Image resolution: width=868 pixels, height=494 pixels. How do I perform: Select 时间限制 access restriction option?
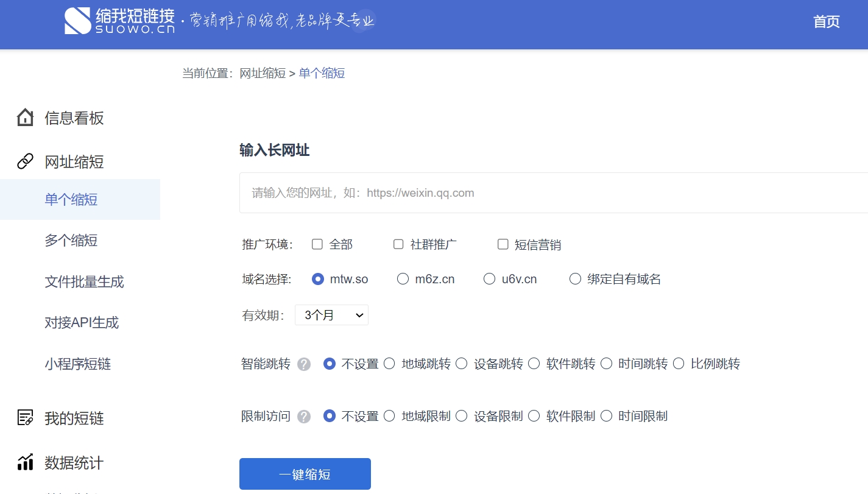[606, 416]
